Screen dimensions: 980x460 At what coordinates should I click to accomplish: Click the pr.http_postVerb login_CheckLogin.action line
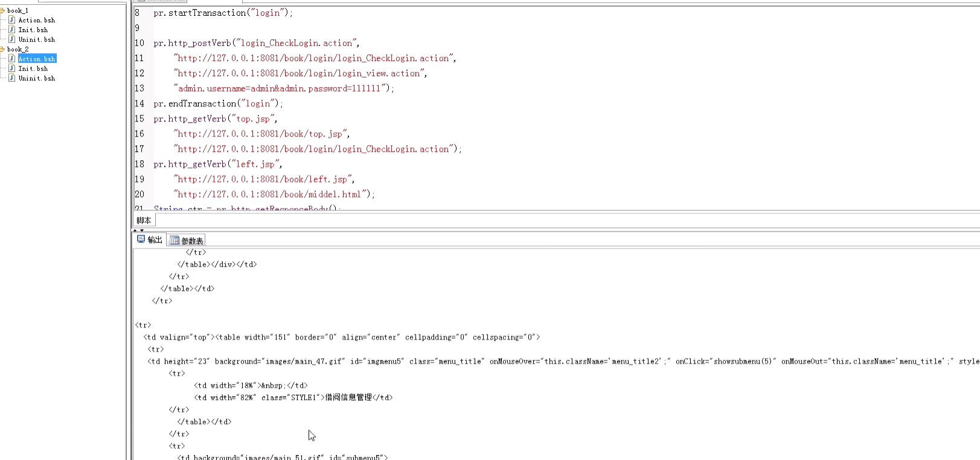tap(257, 43)
